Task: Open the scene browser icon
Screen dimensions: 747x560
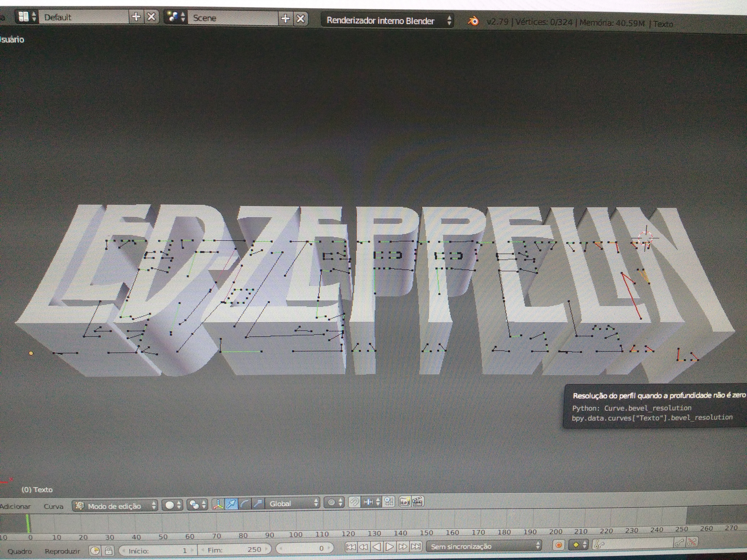Action: pos(176,17)
